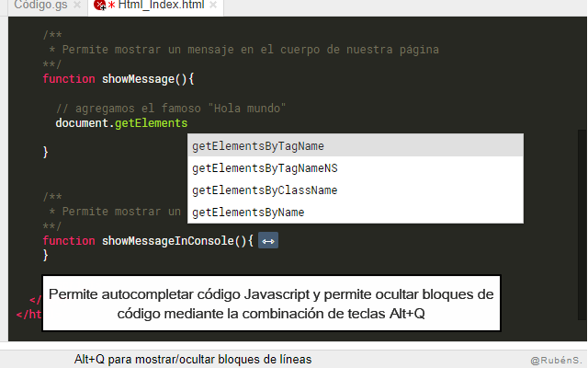Image resolution: width=588 pixels, height=368 pixels.
Task: Place cursor after document.getElements
Action: point(187,123)
